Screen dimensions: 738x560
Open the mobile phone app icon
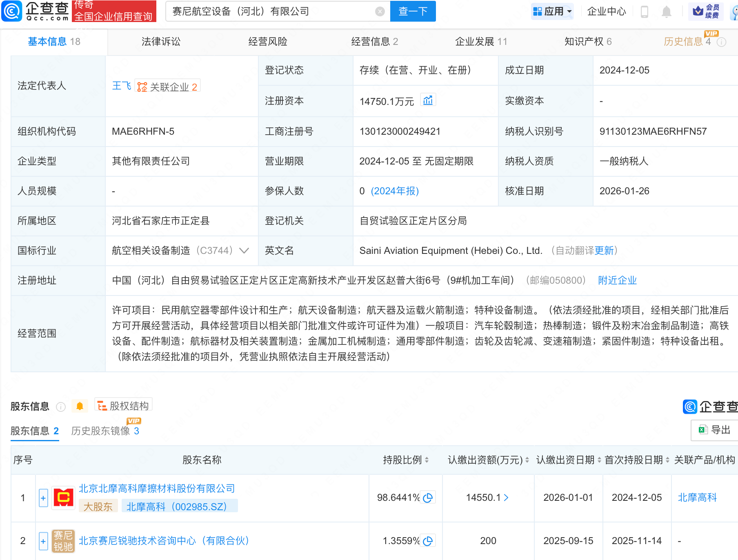pyautogui.click(x=645, y=12)
